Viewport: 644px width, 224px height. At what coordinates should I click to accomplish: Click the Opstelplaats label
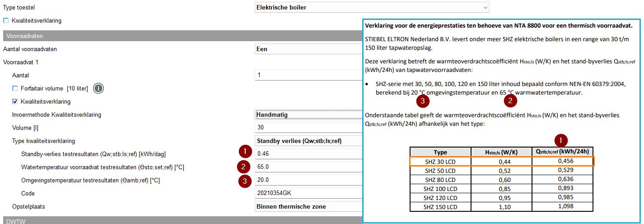[x=28, y=206]
